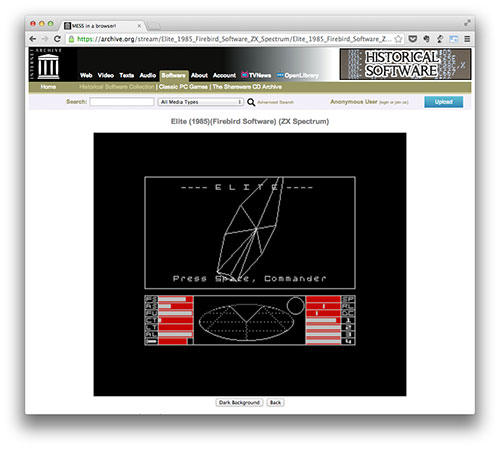Open the Texts navigation tab
This screenshot has width=500, height=449.
pos(127,75)
